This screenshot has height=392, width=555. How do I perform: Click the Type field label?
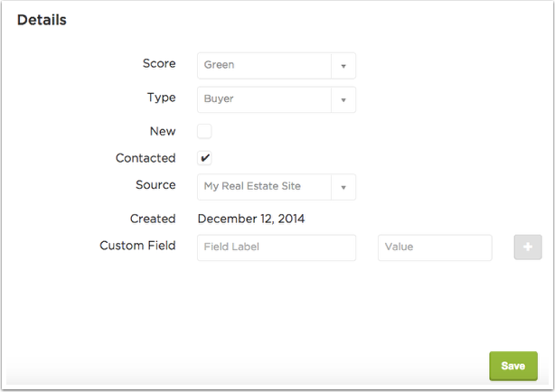point(162,98)
